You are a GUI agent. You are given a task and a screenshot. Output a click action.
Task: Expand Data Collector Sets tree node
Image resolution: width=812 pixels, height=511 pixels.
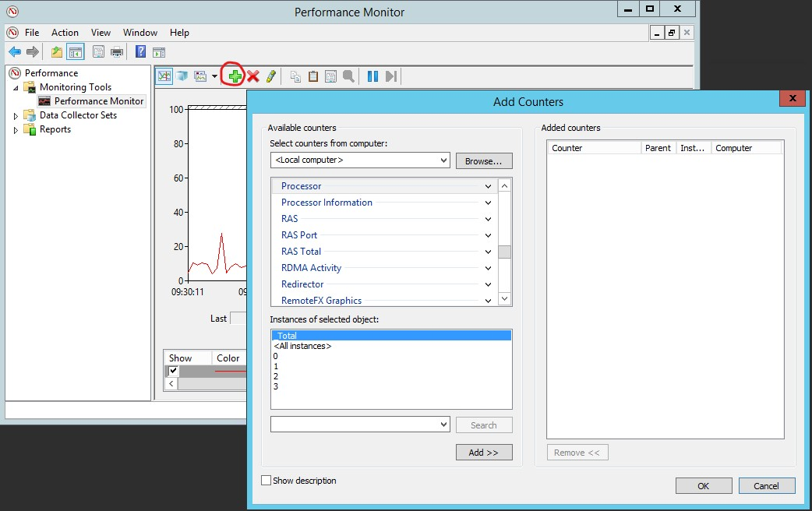tap(16, 115)
